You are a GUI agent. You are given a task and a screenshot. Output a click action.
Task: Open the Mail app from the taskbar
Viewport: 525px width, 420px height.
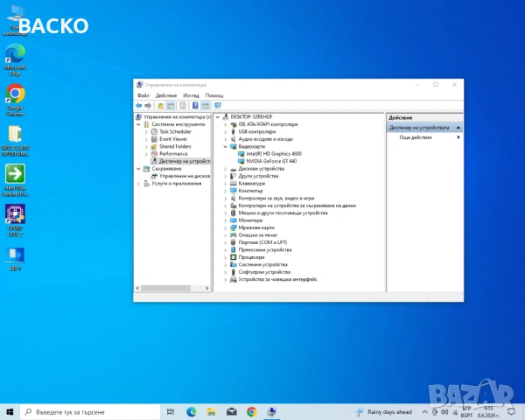pyautogui.click(x=231, y=412)
